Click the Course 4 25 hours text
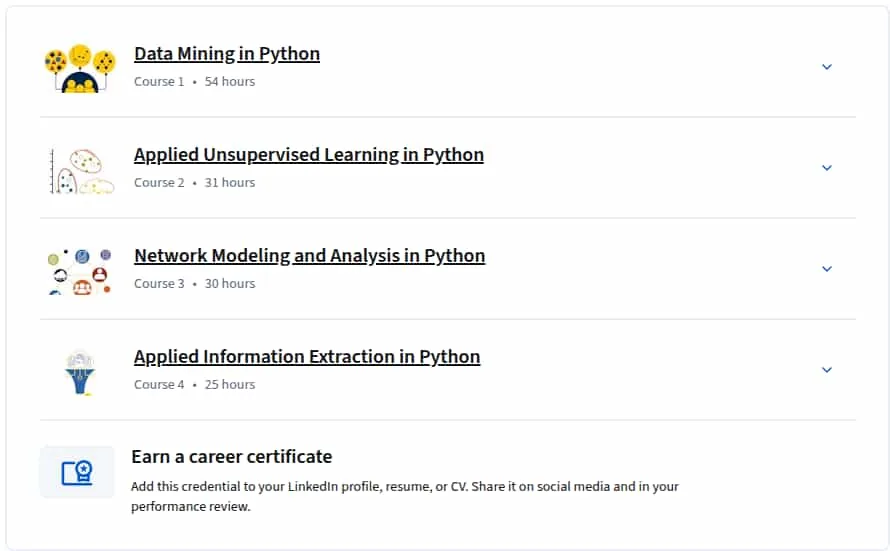890x551 pixels. [x=195, y=385]
